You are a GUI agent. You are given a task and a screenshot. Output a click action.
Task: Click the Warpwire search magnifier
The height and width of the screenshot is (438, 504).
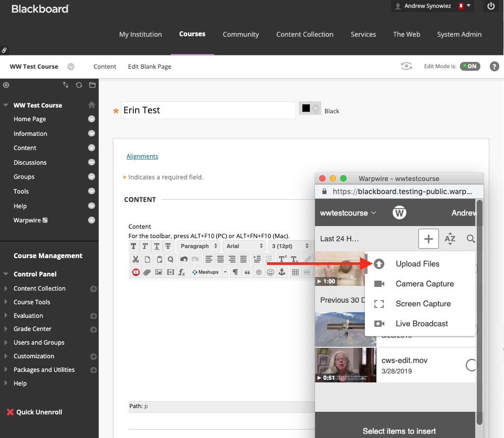click(470, 239)
